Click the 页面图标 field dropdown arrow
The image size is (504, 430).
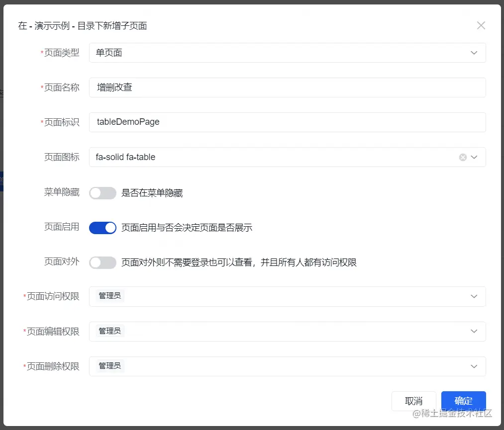(x=474, y=157)
